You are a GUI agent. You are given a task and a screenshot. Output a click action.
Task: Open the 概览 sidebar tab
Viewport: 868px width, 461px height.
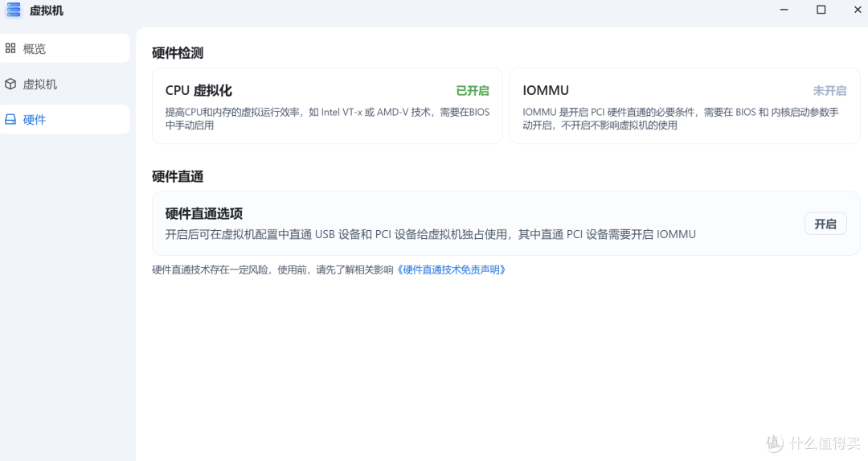[65, 48]
